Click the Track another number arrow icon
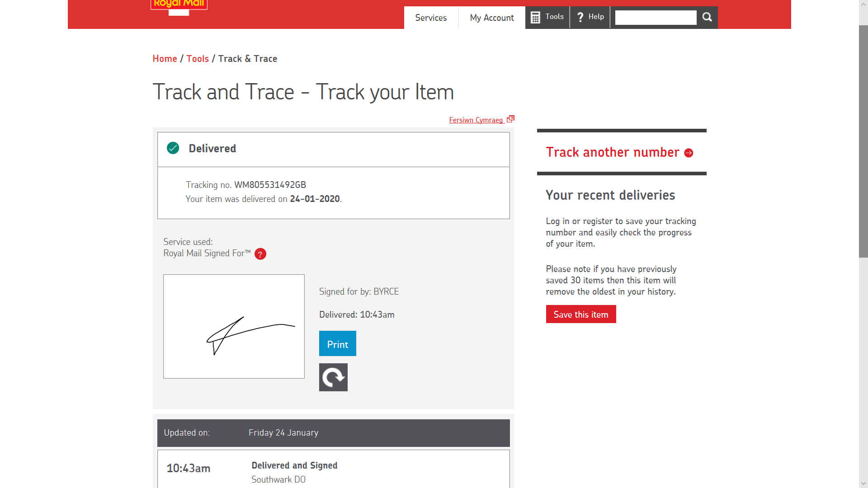The height and width of the screenshot is (488, 868). click(689, 153)
